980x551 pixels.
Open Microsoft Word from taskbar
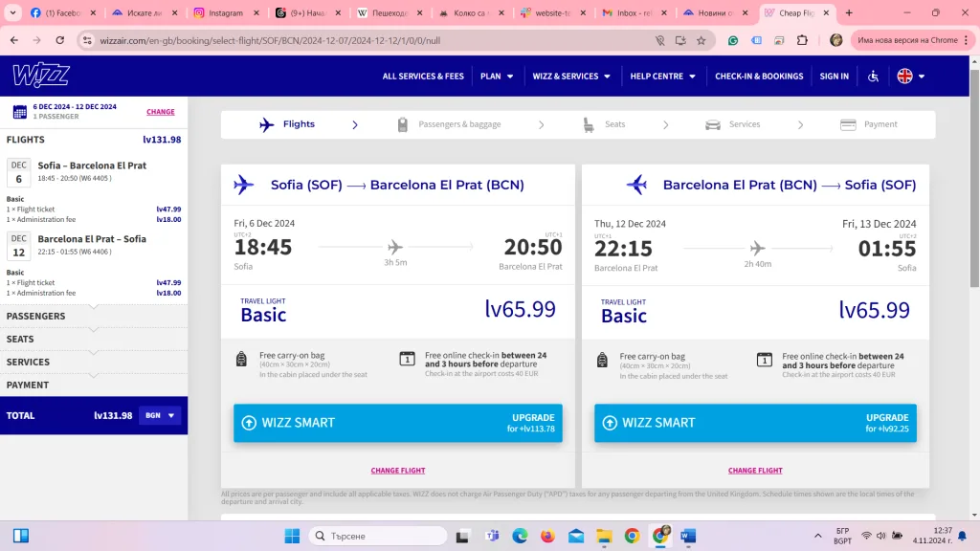click(x=688, y=536)
